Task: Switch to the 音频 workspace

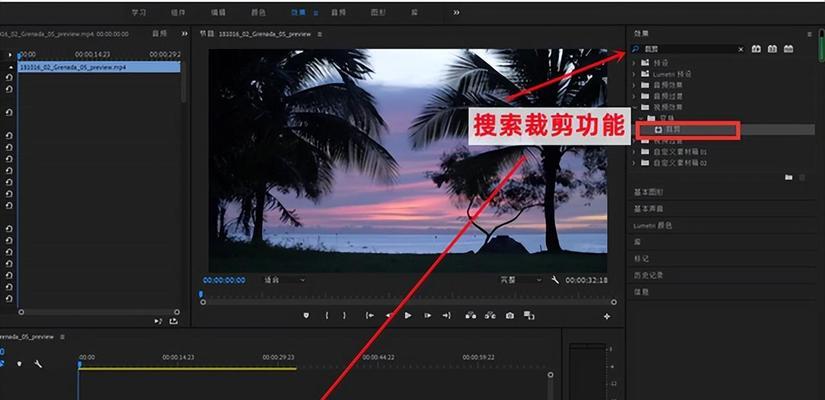Action: pyautogui.click(x=338, y=12)
